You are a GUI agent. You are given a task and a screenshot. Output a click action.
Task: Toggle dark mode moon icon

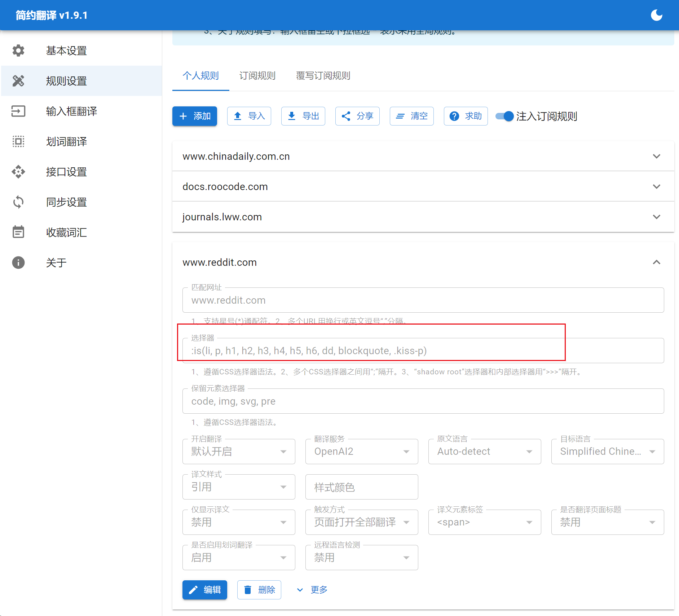[x=656, y=15]
